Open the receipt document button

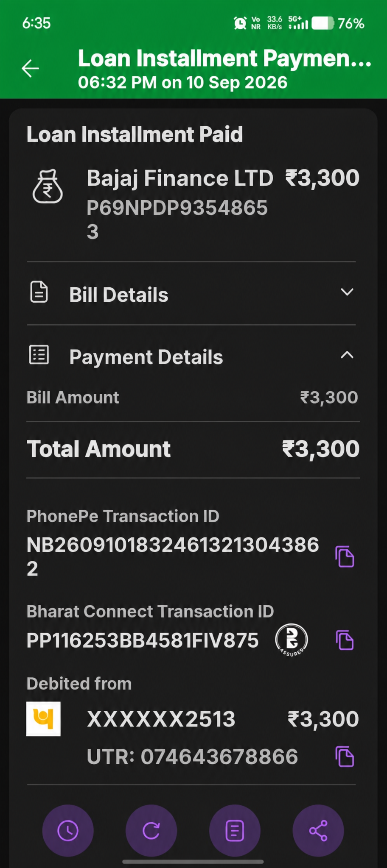[x=235, y=830]
